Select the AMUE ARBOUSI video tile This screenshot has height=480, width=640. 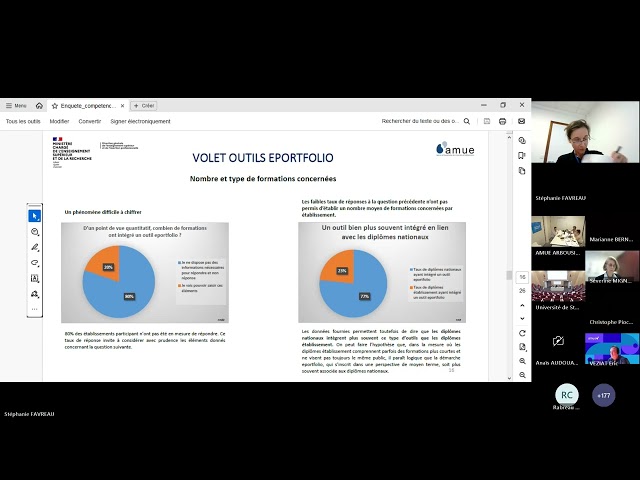coord(558,231)
